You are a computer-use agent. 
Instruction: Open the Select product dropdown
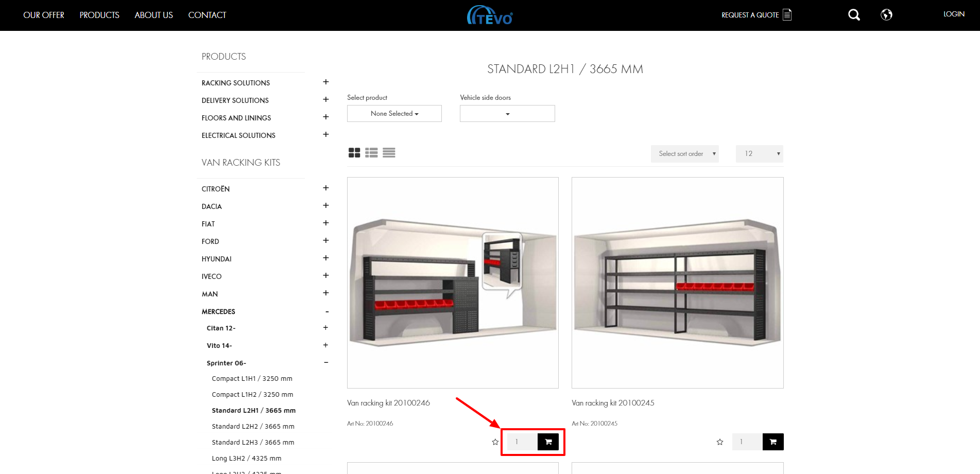click(394, 114)
